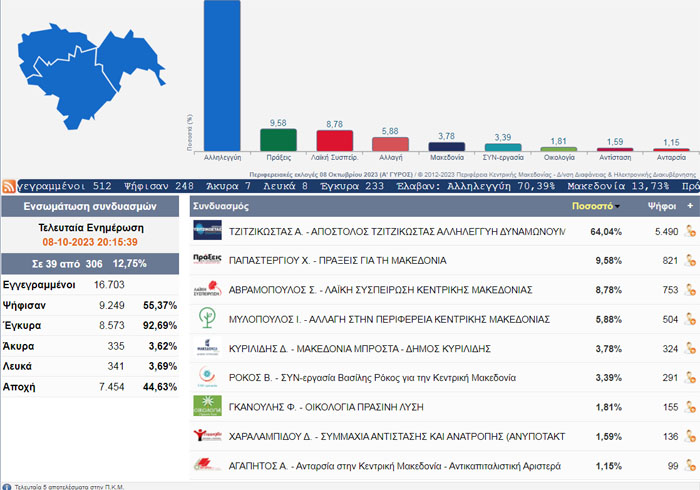The height and width of the screenshot is (490, 700).
Task: Click the Συνδυασμός column header
Action: pos(220,206)
